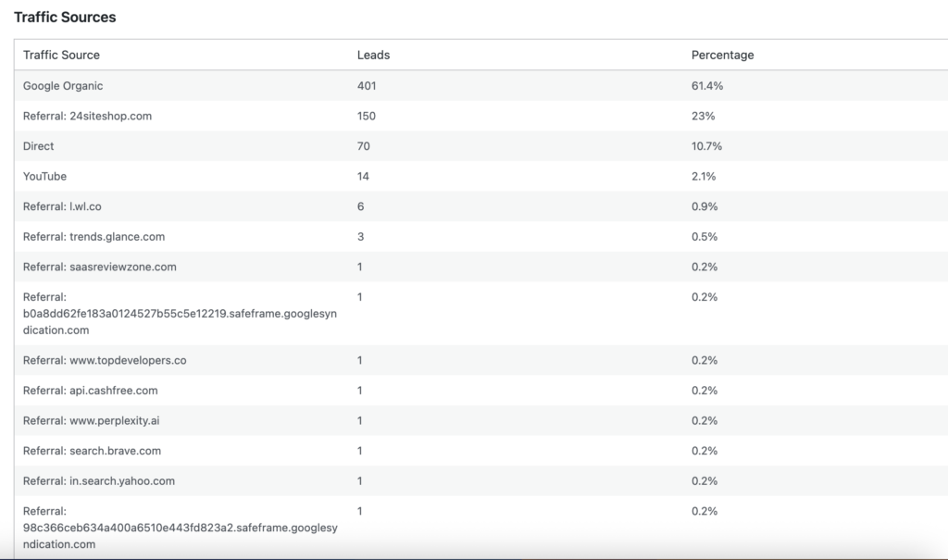Image resolution: width=948 pixels, height=560 pixels.
Task: Click the 401 leads value
Action: point(367,86)
